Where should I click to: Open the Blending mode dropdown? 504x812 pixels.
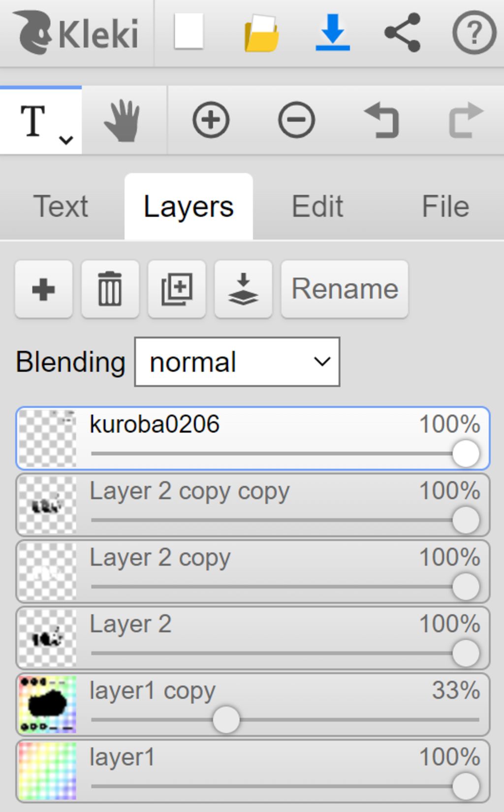pyautogui.click(x=237, y=362)
